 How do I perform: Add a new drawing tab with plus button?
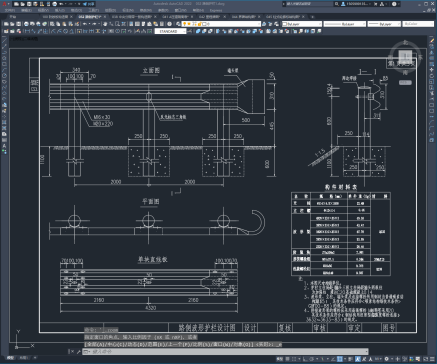pyautogui.click(x=312, y=16)
